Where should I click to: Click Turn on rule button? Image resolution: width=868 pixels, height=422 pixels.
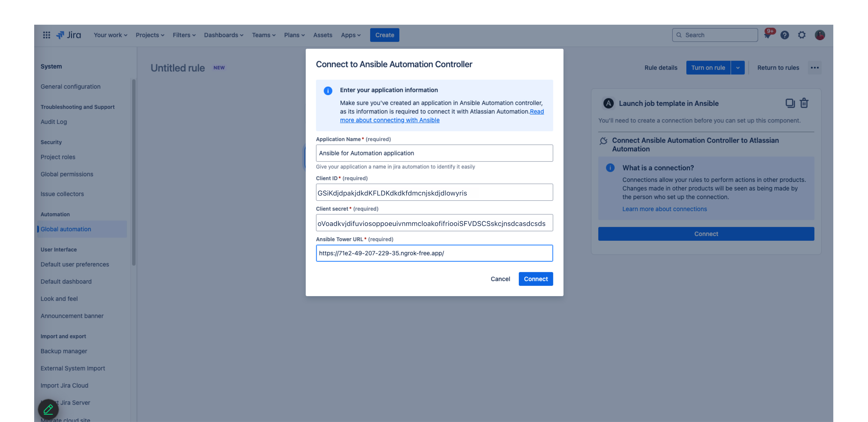(708, 67)
